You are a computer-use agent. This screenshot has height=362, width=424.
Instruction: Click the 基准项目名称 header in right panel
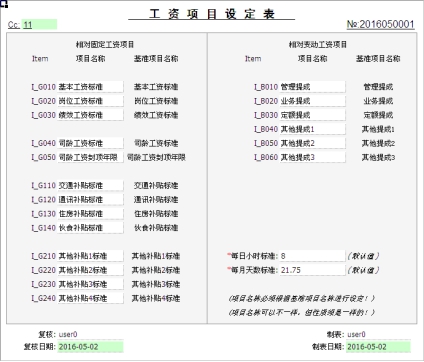click(x=378, y=59)
